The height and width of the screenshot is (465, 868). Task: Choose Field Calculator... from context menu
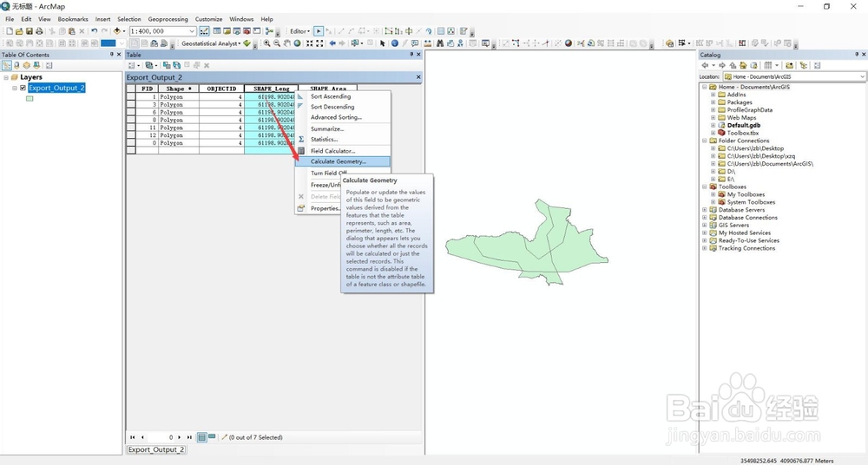[343, 151]
